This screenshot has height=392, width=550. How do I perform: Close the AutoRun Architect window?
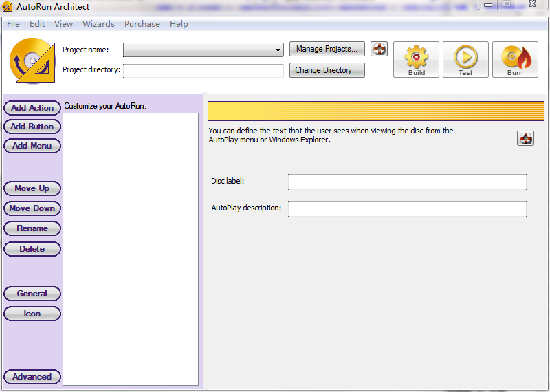tap(532, 4)
